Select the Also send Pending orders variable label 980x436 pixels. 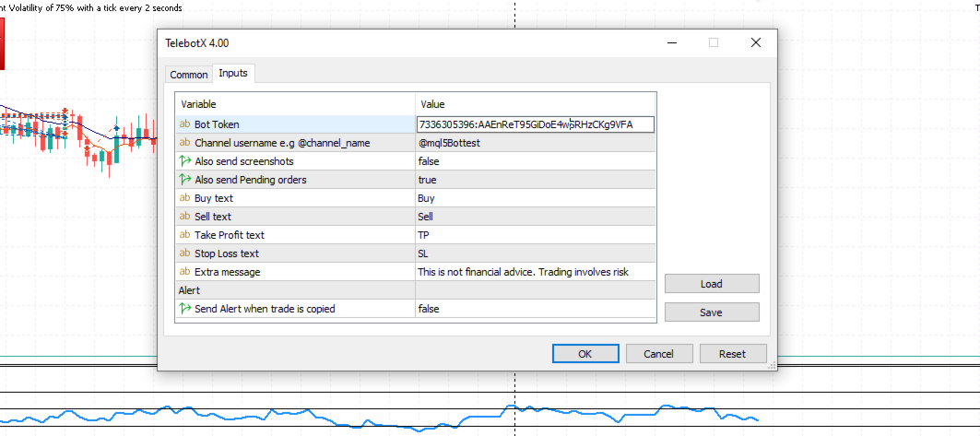[x=251, y=180]
